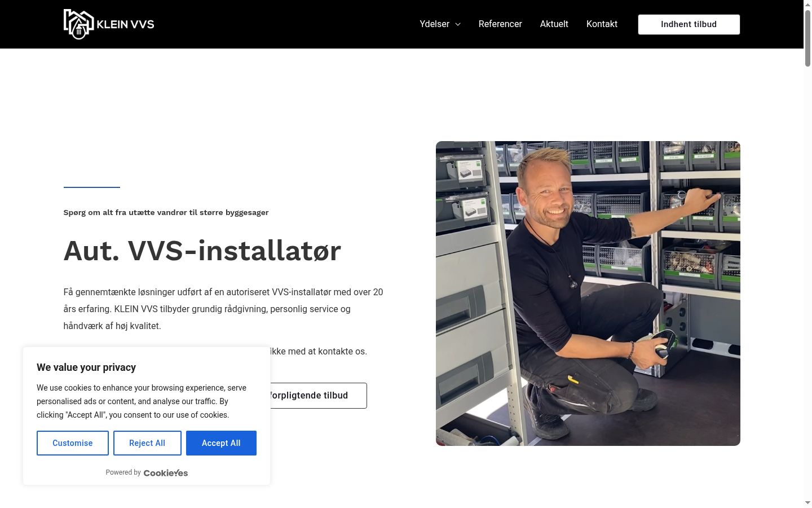812x508 pixels.
Task: Click the scrollbar up arrow
Action: point(807,4)
